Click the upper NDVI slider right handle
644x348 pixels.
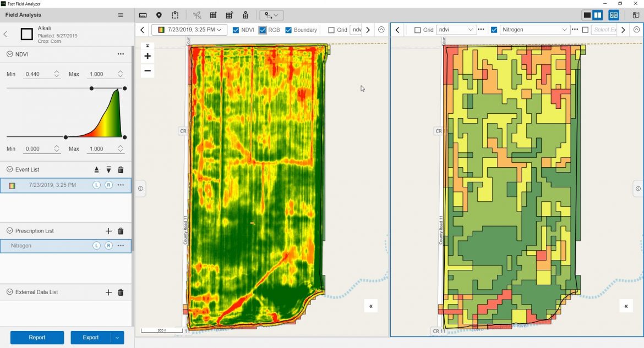click(x=124, y=88)
